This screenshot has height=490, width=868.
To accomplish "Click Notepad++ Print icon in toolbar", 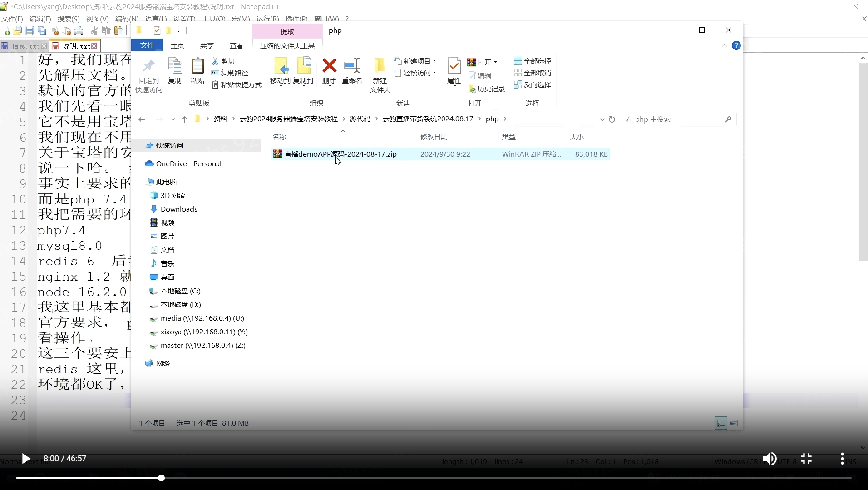I will pos(79,31).
